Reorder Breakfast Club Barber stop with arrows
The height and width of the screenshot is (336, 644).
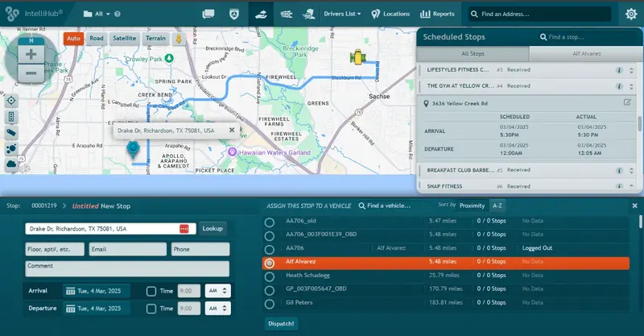pos(631,171)
